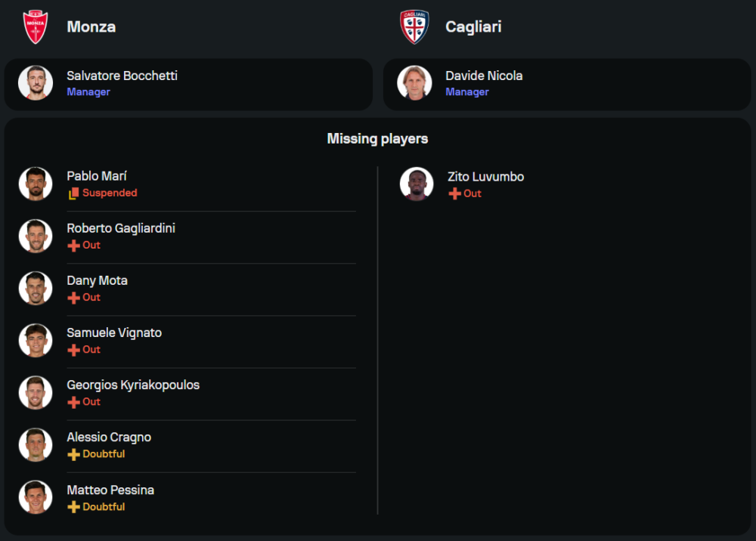This screenshot has height=541, width=756.
Task: Click the yellow doubtful cross under Matteo Pessina
Action: click(x=73, y=507)
